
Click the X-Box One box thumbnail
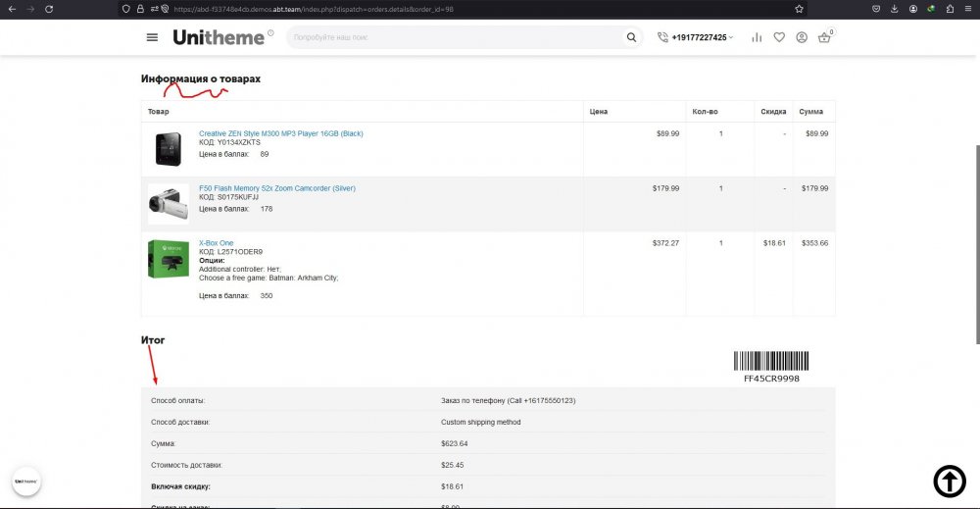coord(169,259)
